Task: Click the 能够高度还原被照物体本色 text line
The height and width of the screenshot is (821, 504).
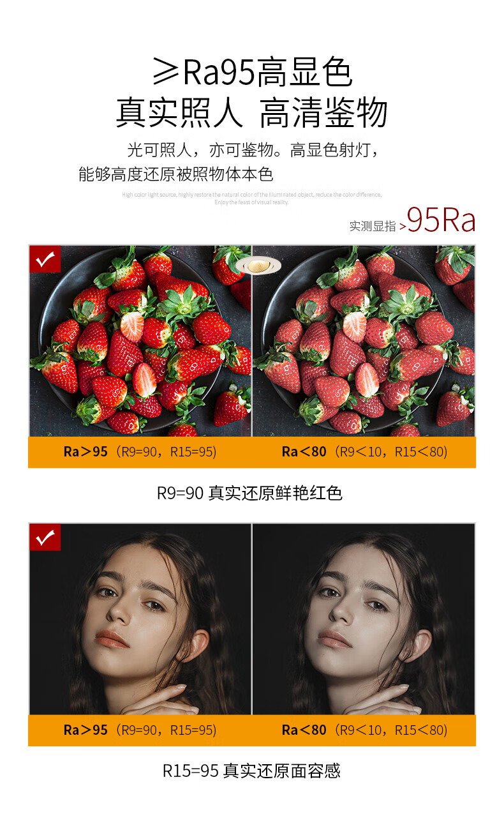Action: click(175, 174)
